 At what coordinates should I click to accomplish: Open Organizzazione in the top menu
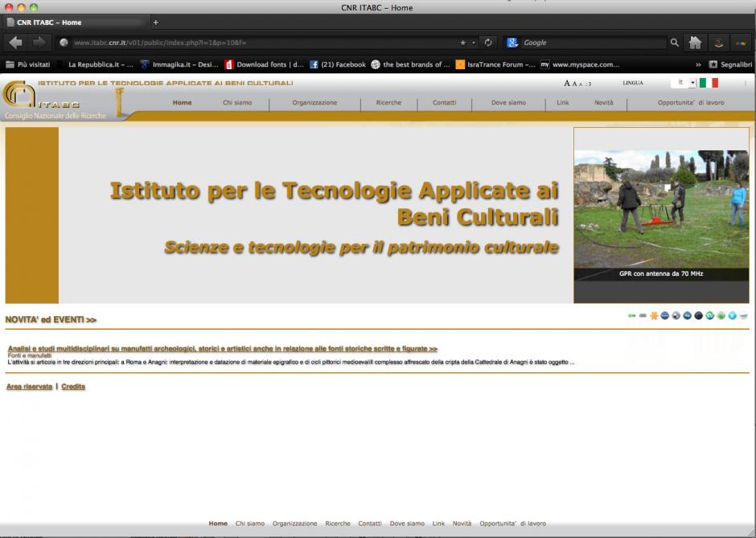(314, 103)
